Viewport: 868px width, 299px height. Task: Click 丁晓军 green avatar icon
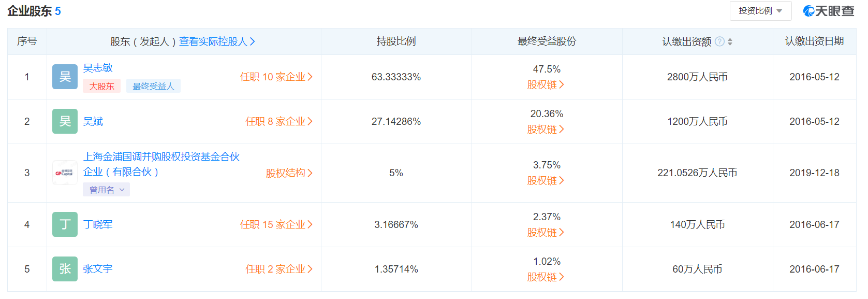point(65,224)
